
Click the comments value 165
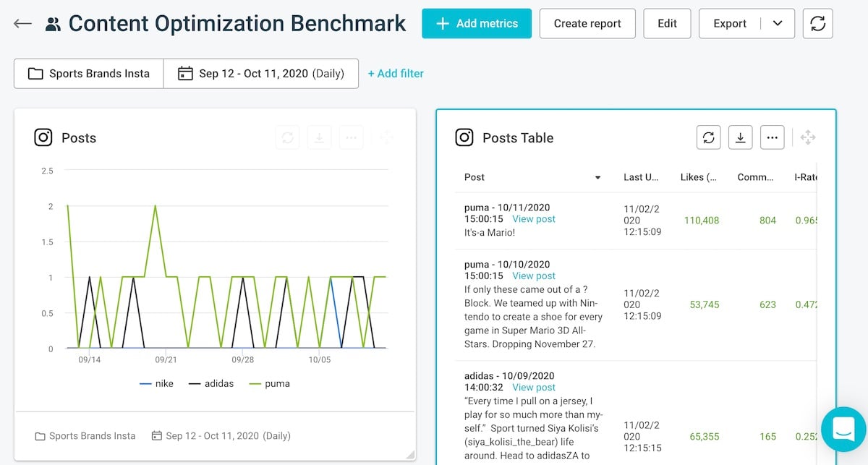pos(767,436)
